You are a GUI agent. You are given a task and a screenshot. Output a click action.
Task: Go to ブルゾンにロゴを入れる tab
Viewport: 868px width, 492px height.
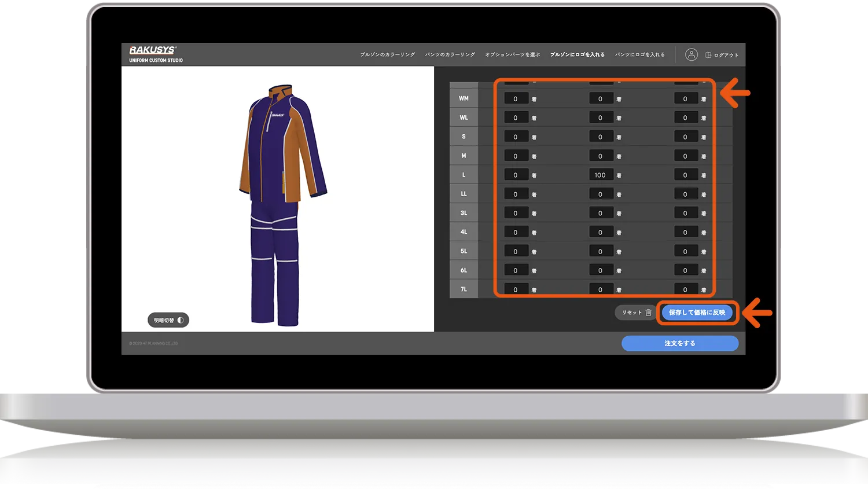coord(577,55)
